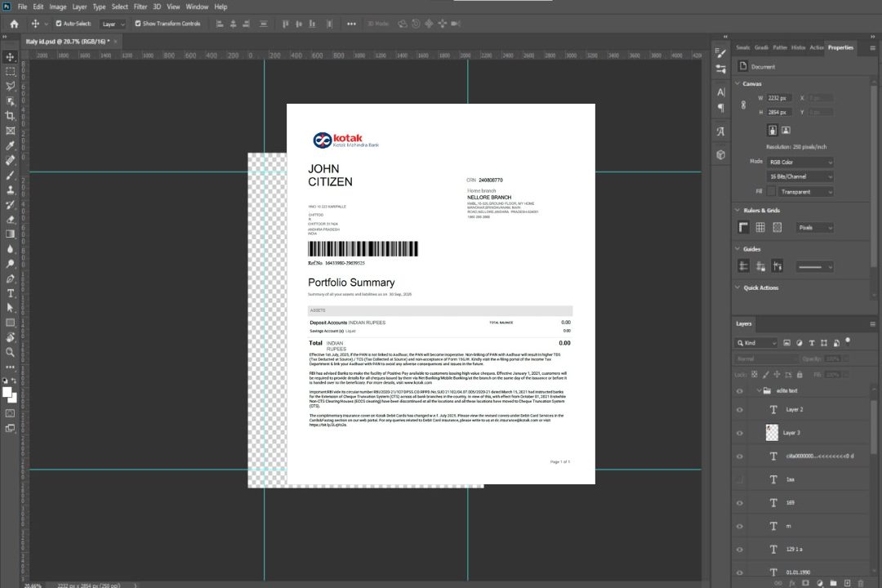Toggle Quick Mask mode icon
882x588 pixels.
[x=10, y=413]
